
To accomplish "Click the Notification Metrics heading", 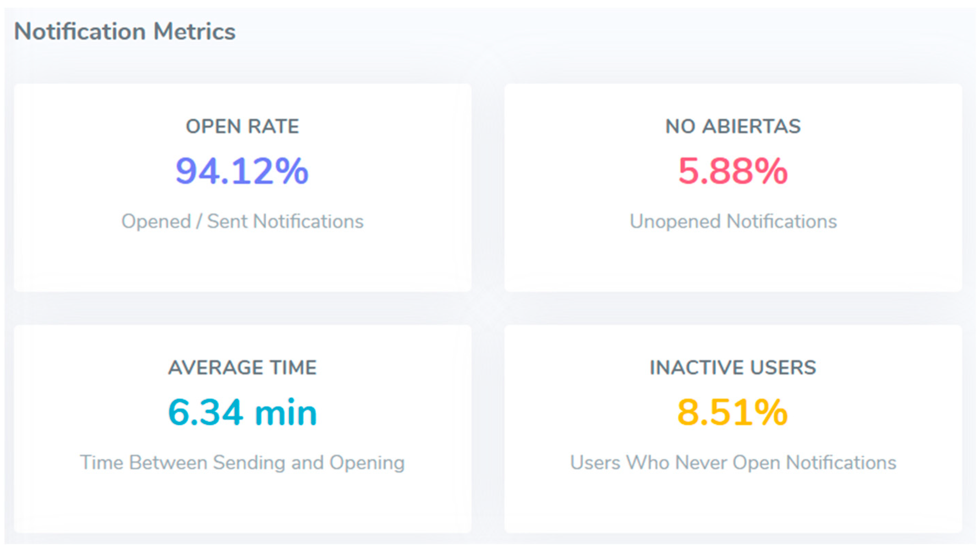I will (124, 31).
